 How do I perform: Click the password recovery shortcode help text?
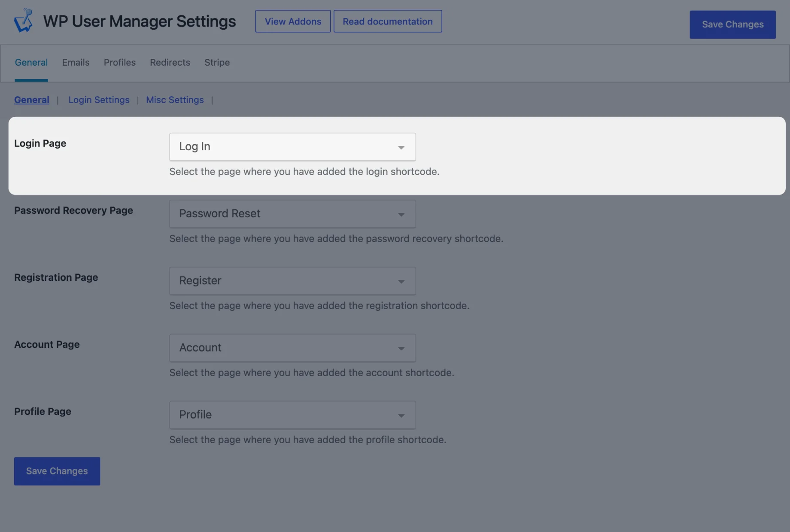coord(336,239)
